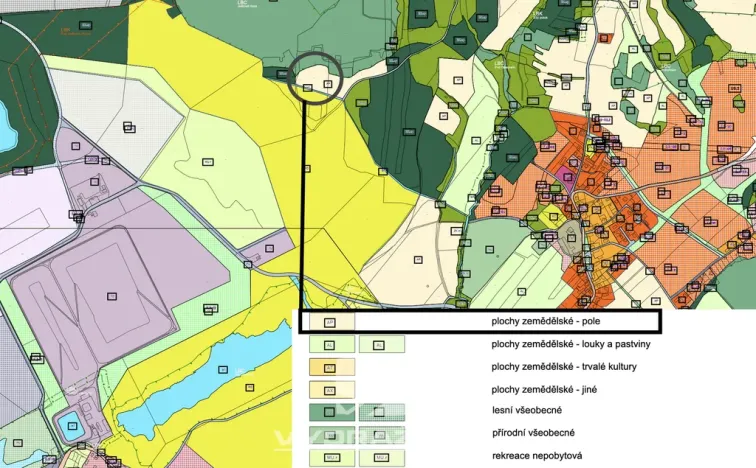This screenshot has width=756, height=468.
Task: Click the 'plochy zemědělské - louky a pastviny' label
Action: point(571,344)
